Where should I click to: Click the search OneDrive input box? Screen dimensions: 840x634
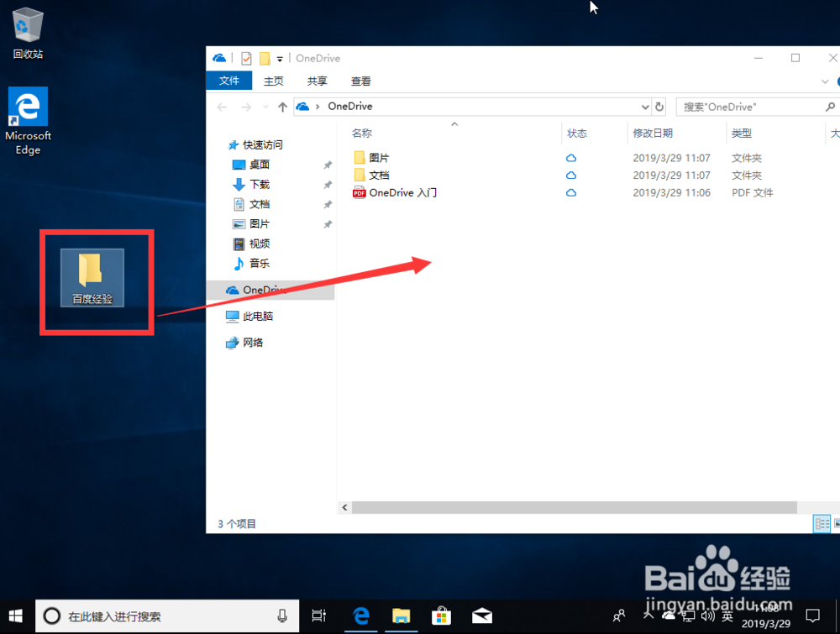750,107
